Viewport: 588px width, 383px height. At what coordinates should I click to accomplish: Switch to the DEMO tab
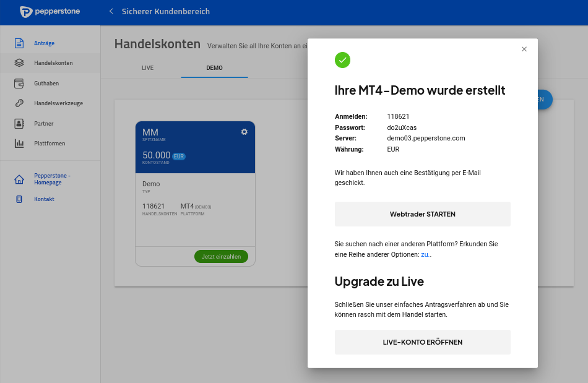click(x=214, y=67)
